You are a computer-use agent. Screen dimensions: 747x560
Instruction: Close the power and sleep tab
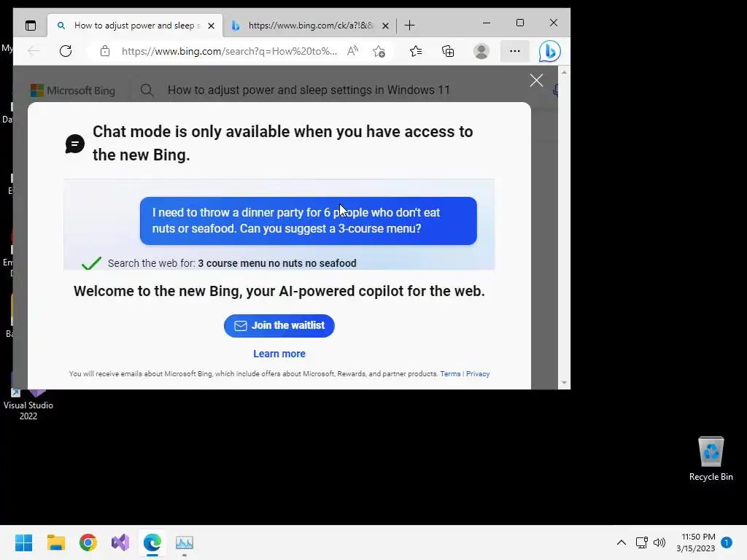point(211,26)
